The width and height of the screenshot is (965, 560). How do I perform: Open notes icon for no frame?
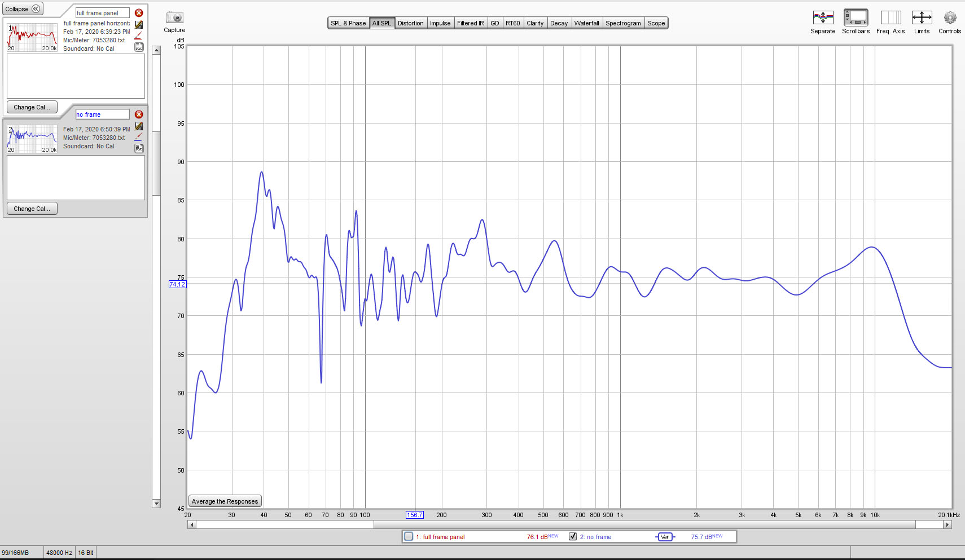tap(139, 148)
